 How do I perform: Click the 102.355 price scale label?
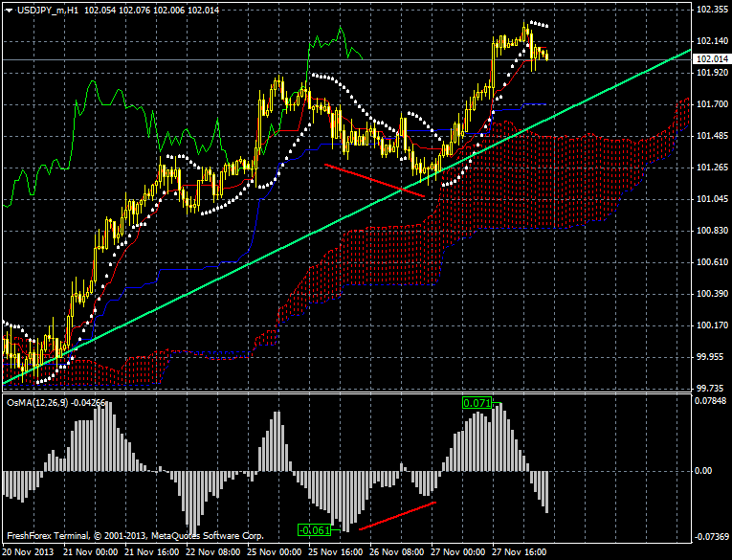pos(709,10)
